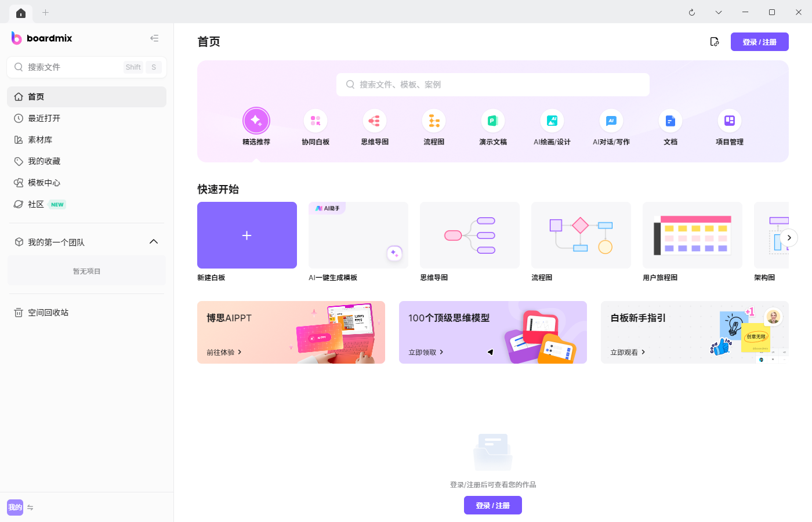Image resolution: width=812 pixels, height=522 pixels.
Task: Open the browser version dropdown chevron
Action: (718, 12)
